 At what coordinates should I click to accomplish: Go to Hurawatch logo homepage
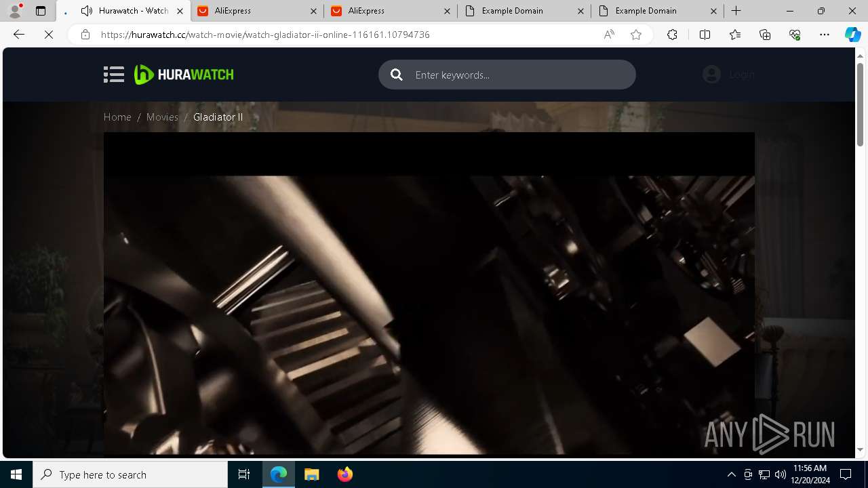[x=184, y=75]
